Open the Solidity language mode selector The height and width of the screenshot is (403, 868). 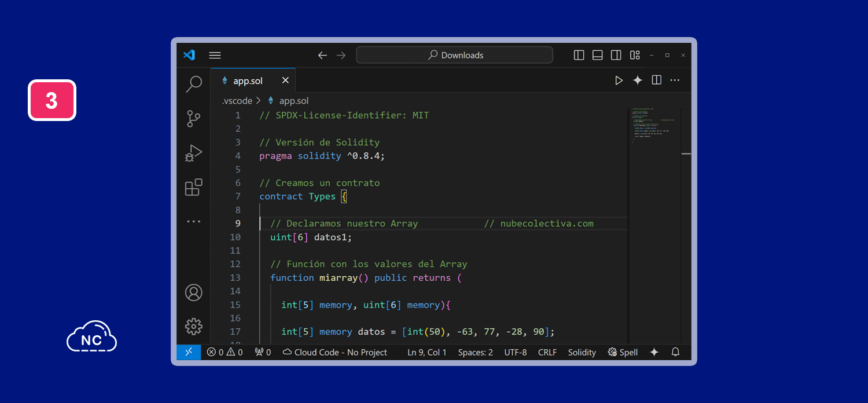pos(582,352)
